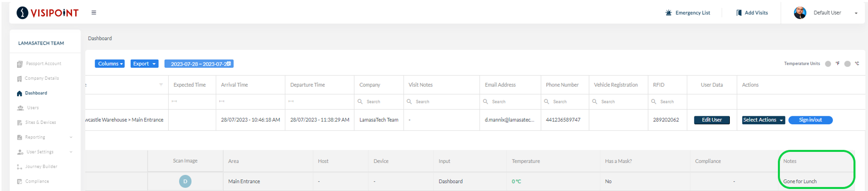Screen dimensions: 868x191
Task: Click the Edit User button
Action: pyautogui.click(x=712, y=120)
